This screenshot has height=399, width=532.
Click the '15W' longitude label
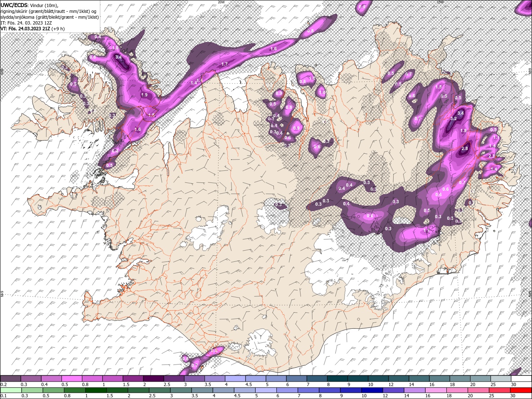440,2
